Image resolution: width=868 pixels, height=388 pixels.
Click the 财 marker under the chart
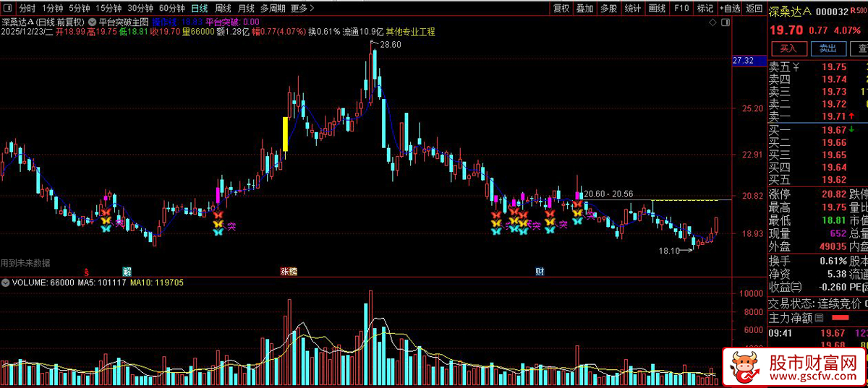tap(540, 272)
